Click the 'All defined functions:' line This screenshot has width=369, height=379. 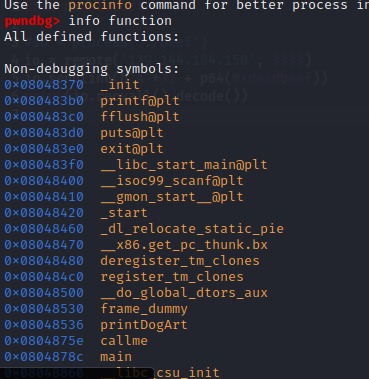[x=92, y=37]
